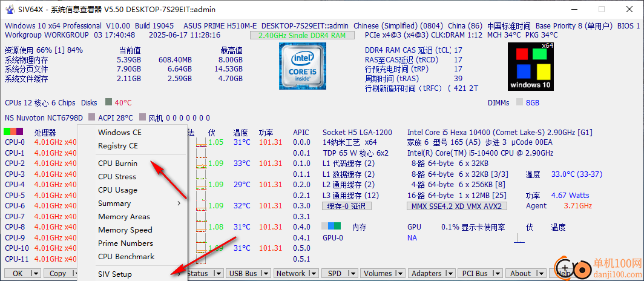Open the SPD dropdown arrow
644x281 pixels.
[352, 274]
